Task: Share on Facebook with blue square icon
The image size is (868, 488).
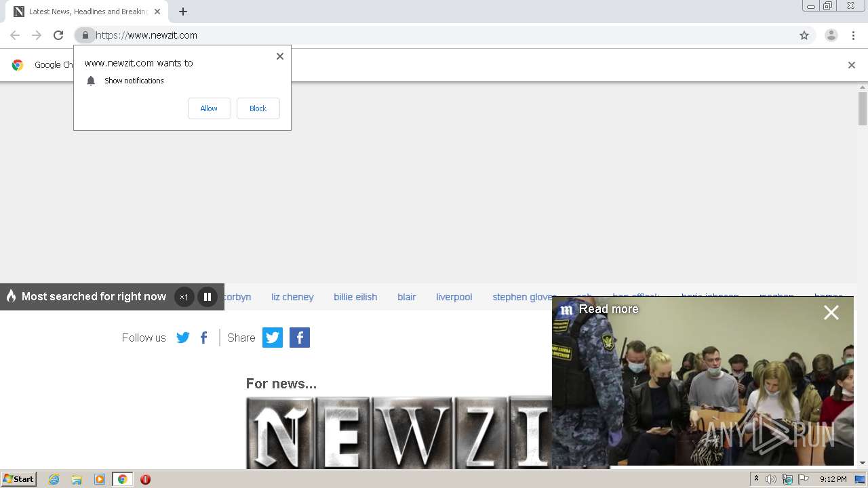Action: [300, 338]
